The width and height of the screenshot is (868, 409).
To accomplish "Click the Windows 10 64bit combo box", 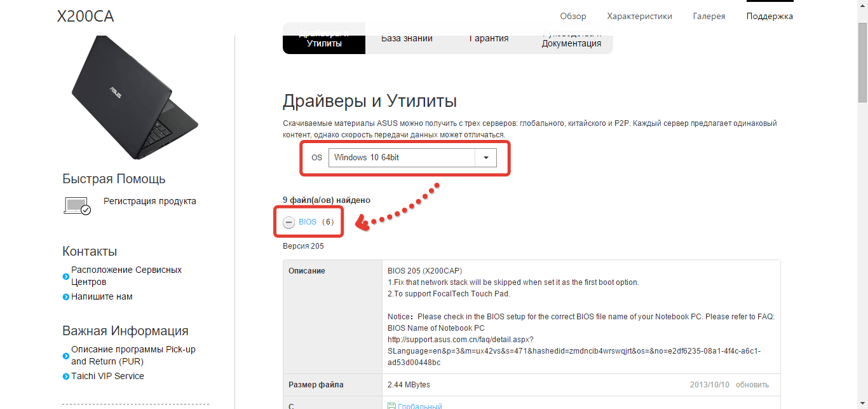I will [x=402, y=158].
